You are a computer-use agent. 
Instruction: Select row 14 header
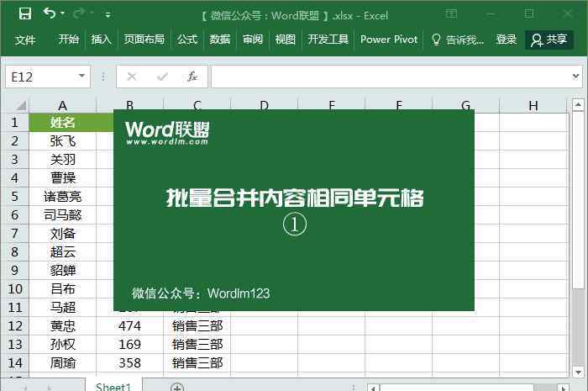pos(14,363)
